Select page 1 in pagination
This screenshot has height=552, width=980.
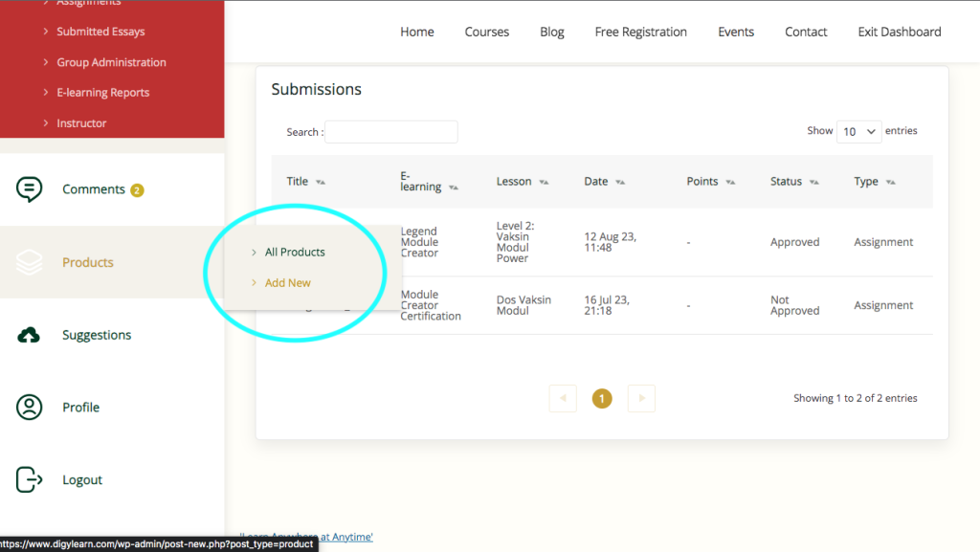click(602, 398)
